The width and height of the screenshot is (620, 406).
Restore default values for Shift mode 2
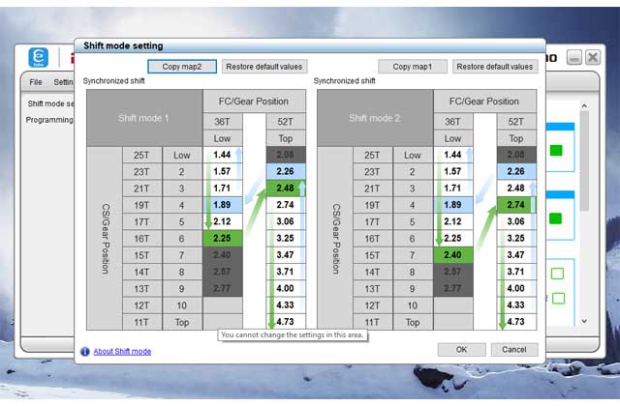coord(494,67)
